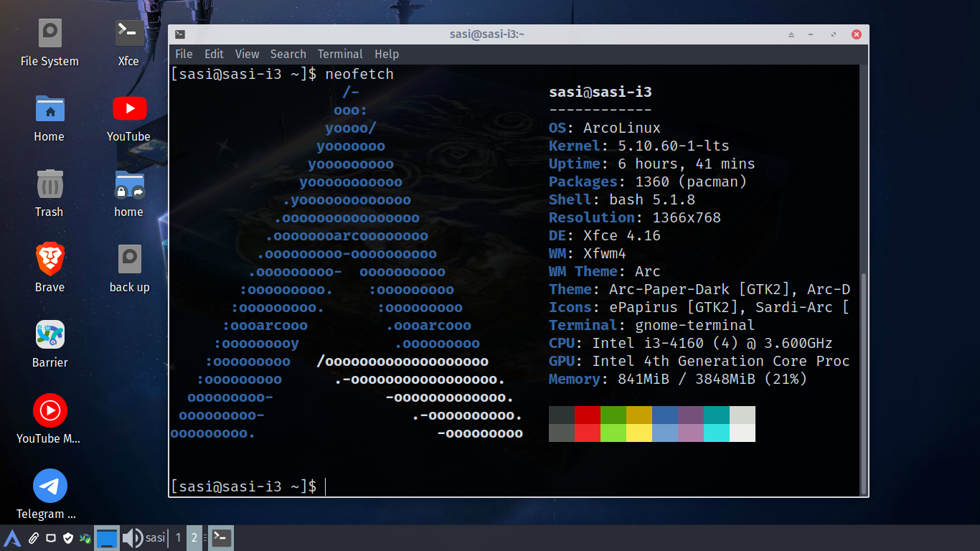Click the 'Shell: bash 5.1.8' line

(x=622, y=199)
